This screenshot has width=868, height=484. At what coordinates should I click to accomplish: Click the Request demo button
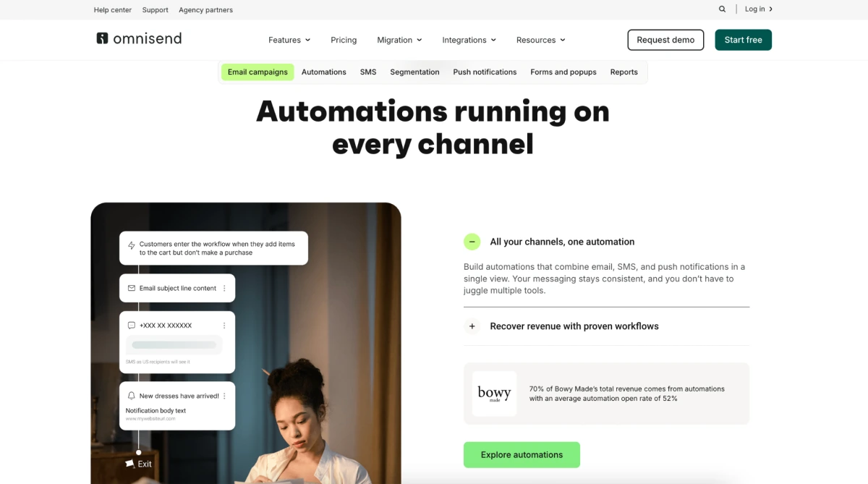[665, 40]
